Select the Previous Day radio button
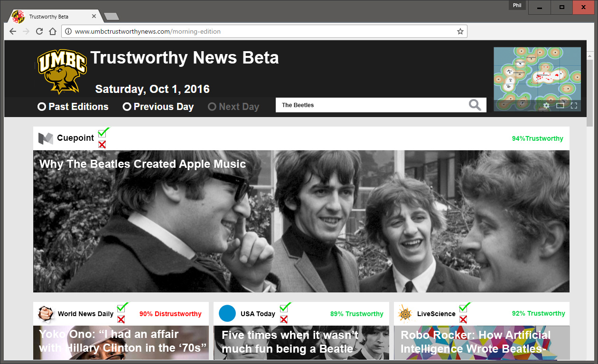Screen dimensions: 598x364 pos(127,107)
